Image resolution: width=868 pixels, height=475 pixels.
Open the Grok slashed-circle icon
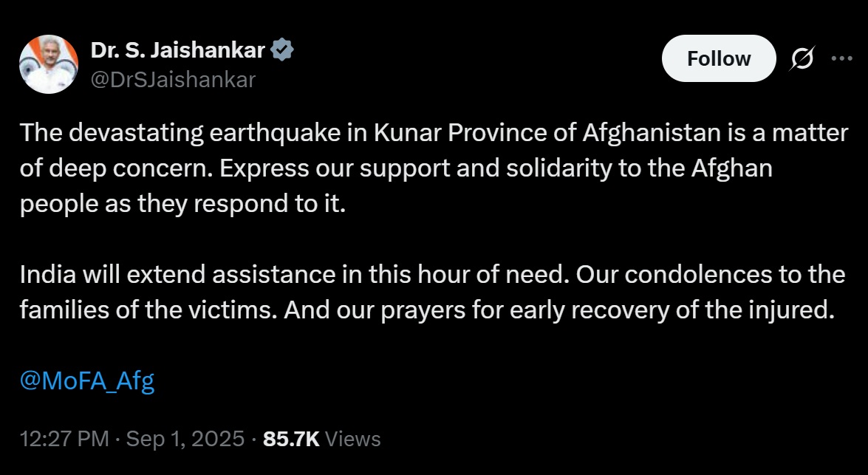[802, 59]
